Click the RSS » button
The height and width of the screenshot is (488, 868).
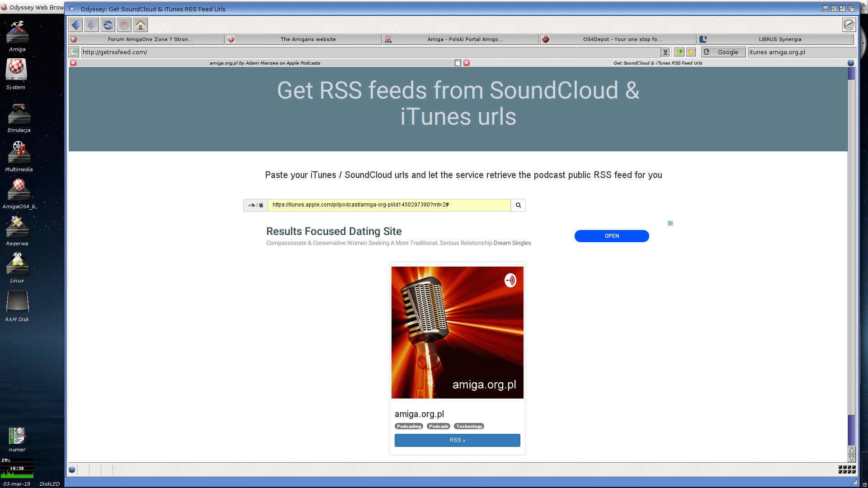[x=457, y=440]
